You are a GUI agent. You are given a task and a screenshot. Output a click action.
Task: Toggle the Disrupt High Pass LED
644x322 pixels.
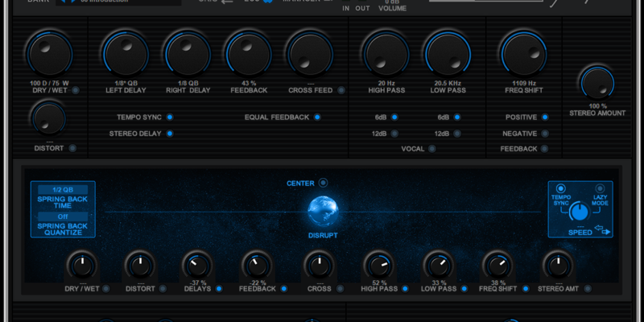click(x=406, y=289)
